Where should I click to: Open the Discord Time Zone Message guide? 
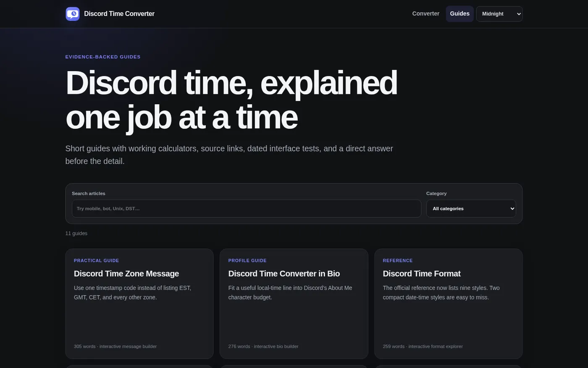coord(126,274)
